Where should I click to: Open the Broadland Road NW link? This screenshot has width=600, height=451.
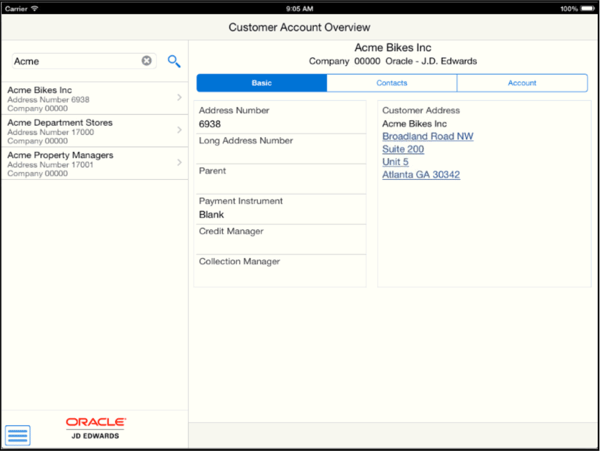tap(428, 137)
